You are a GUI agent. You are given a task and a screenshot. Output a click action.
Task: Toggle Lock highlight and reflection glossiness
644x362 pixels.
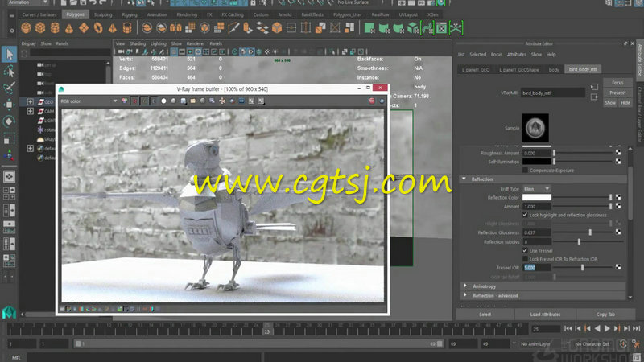[525, 215]
